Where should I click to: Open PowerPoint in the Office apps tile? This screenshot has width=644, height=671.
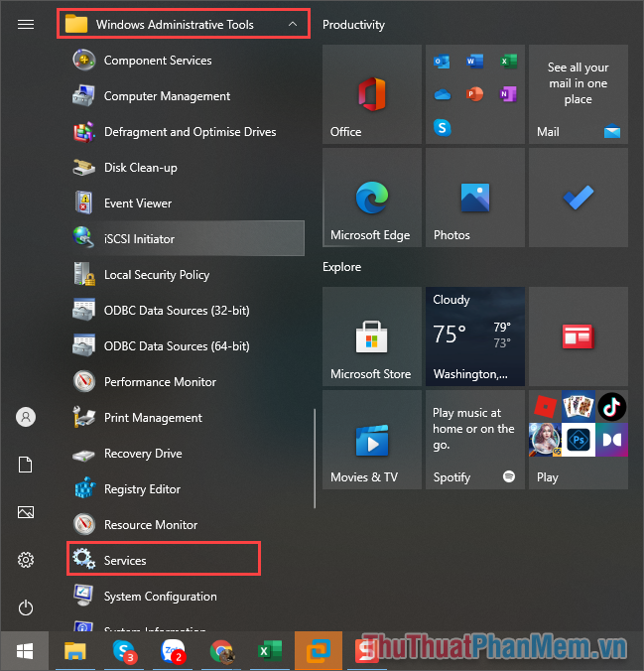pyautogui.click(x=475, y=94)
